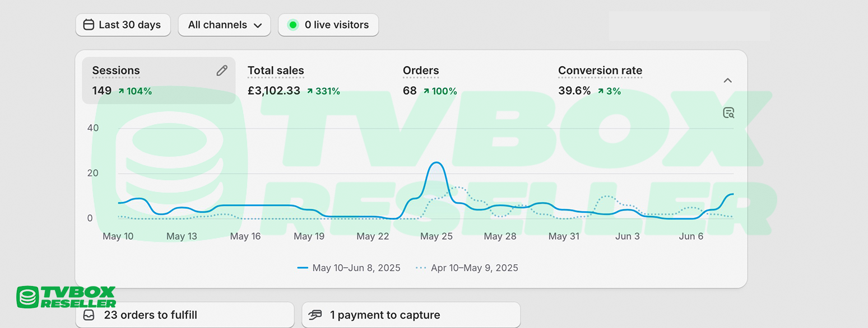Toggle Apr 10–May 9, 2025 legend series

click(467, 268)
